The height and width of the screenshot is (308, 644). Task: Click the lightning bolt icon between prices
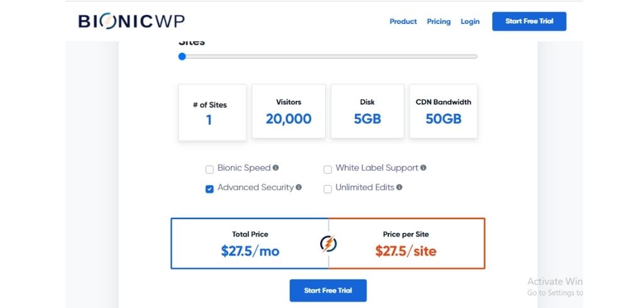tap(328, 244)
